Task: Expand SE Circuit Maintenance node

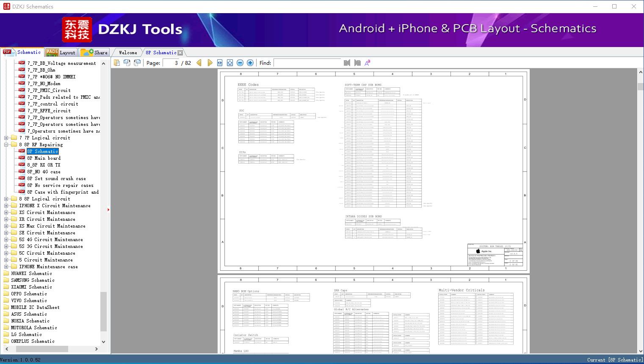Action: click(x=6, y=233)
